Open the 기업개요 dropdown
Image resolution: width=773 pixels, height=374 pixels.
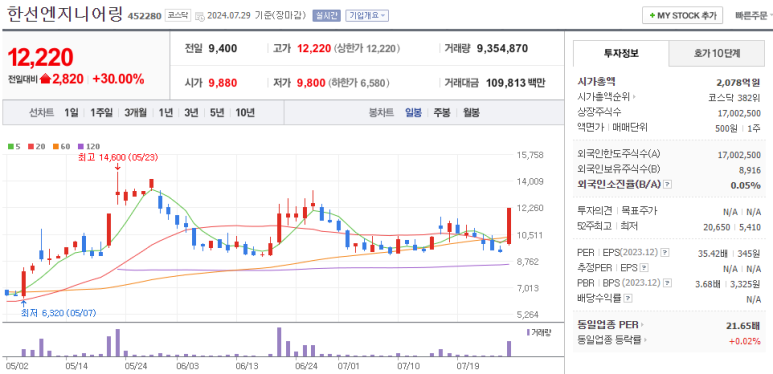point(367,15)
